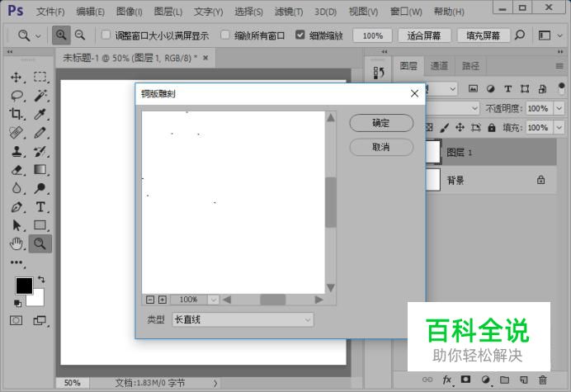Select the Magic Wand tool
Image resolution: width=571 pixels, height=392 pixels.
click(40, 96)
